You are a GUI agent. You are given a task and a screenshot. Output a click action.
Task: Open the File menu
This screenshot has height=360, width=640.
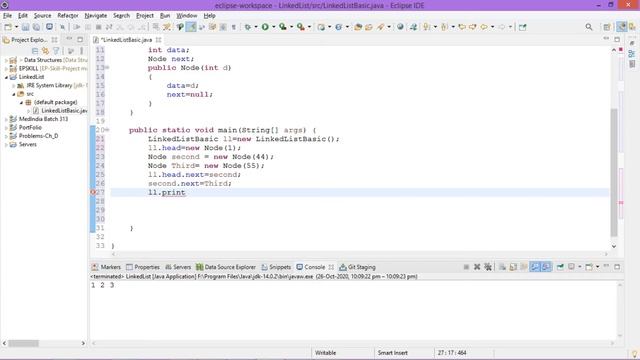click(7, 16)
